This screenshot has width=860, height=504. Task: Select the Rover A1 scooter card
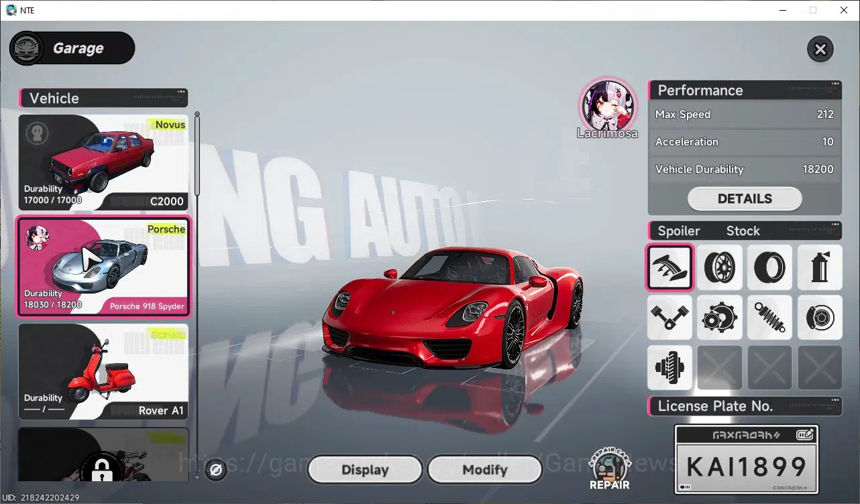[x=103, y=372]
